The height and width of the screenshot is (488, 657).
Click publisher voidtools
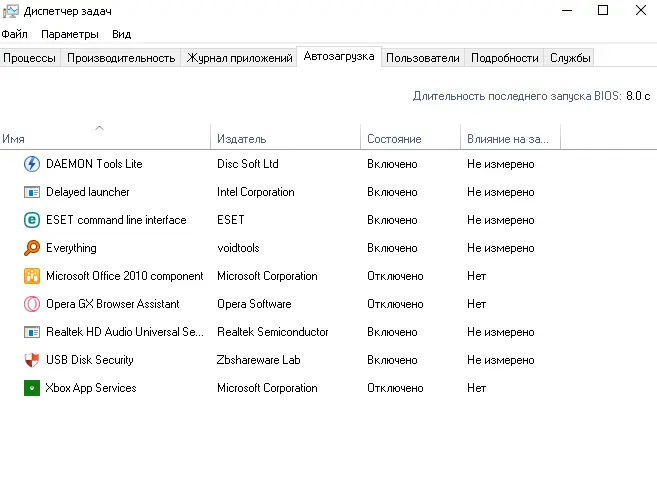coord(238,248)
